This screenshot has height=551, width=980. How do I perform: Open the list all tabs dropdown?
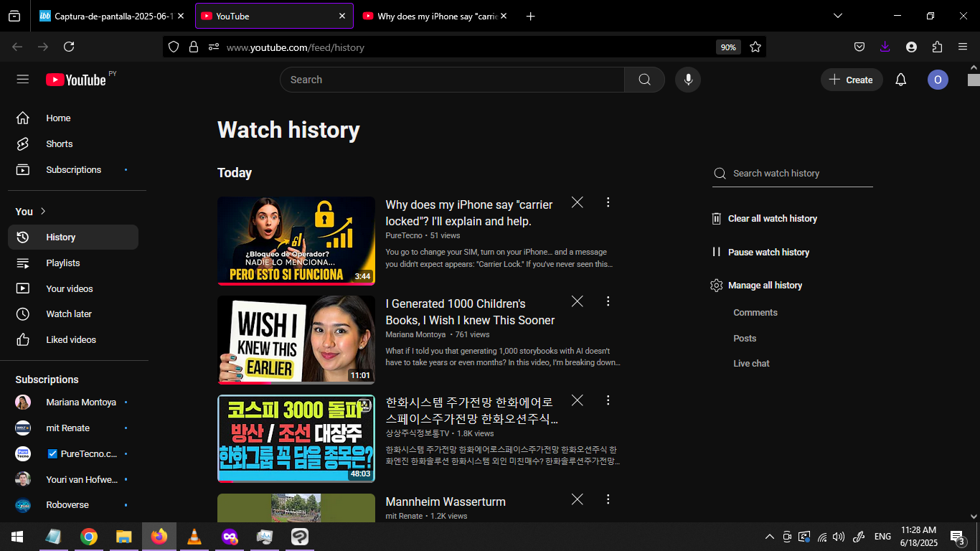pyautogui.click(x=838, y=16)
